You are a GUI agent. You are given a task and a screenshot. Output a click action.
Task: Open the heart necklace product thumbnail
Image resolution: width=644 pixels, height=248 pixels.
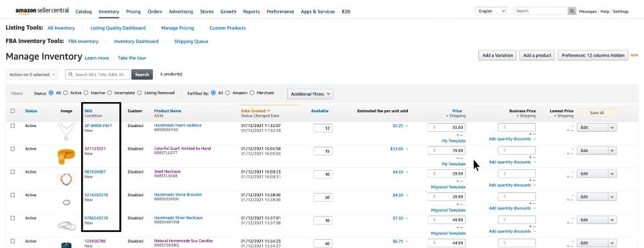[x=66, y=132]
